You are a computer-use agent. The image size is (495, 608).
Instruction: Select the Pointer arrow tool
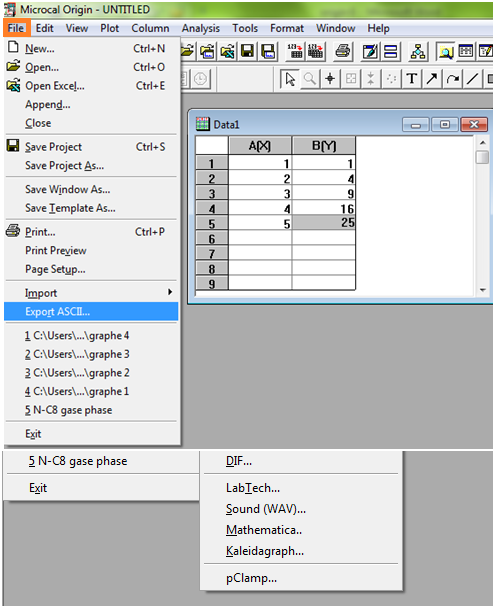(x=290, y=79)
